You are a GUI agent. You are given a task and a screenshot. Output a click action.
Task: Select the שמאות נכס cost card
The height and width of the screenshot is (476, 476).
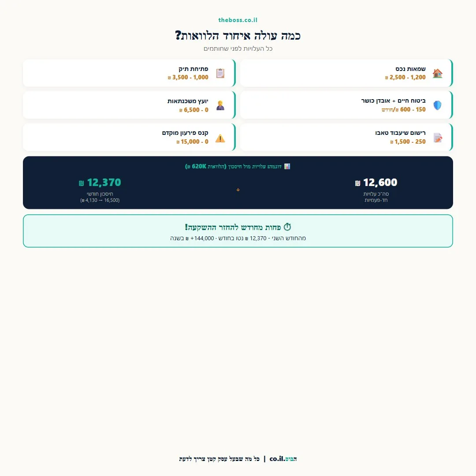click(x=346, y=73)
